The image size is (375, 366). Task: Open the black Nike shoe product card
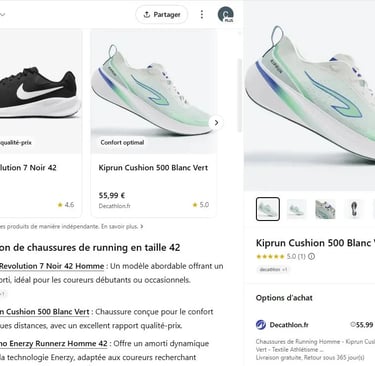tap(40, 123)
